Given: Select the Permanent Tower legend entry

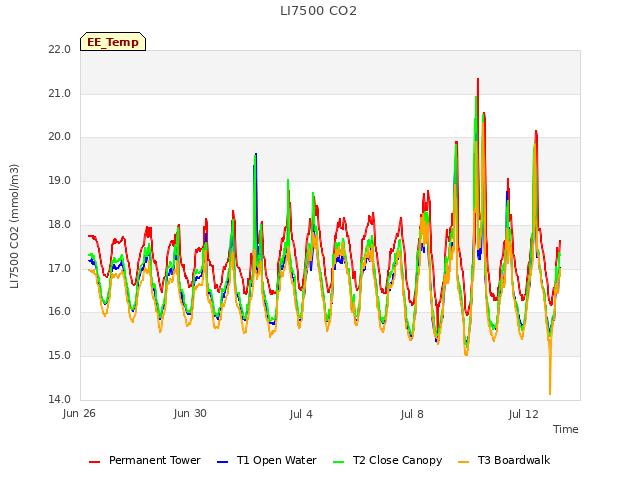Looking at the screenshot, I should point(145,460).
